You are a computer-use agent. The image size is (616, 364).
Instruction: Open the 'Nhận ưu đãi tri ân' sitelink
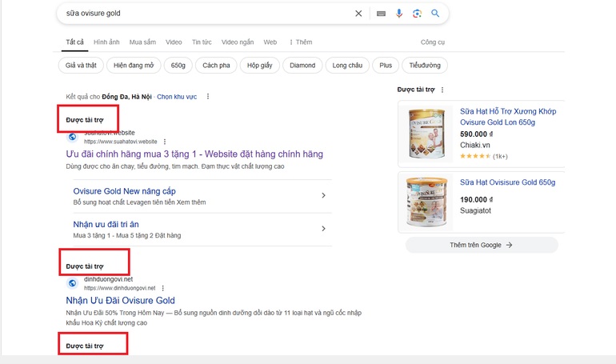click(106, 224)
